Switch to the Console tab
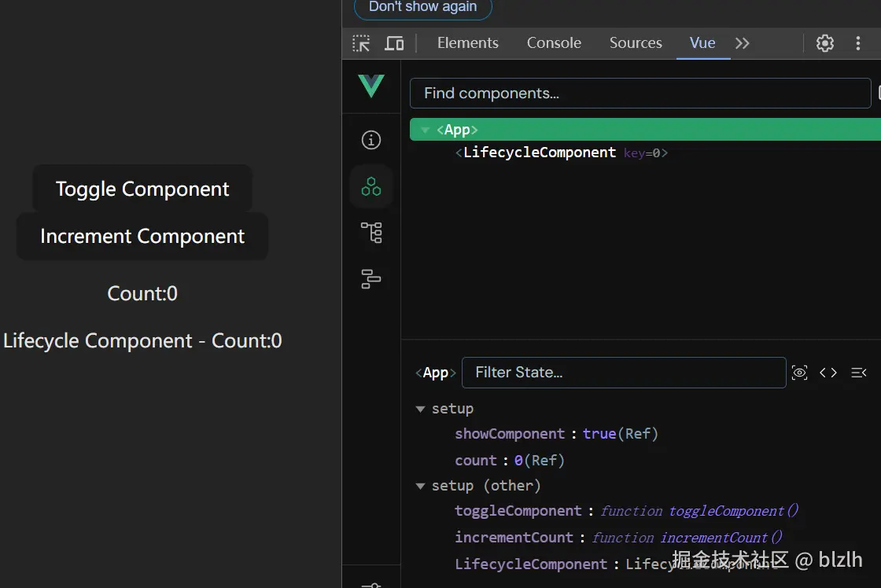This screenshot has height=588, width=881. 554,43
